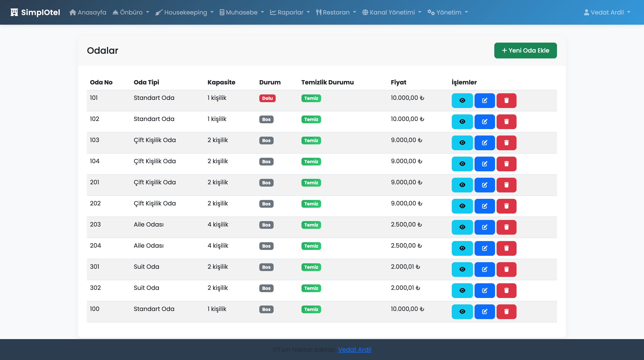Click the Yeni Oda Ekle button

tap(525, 51)
